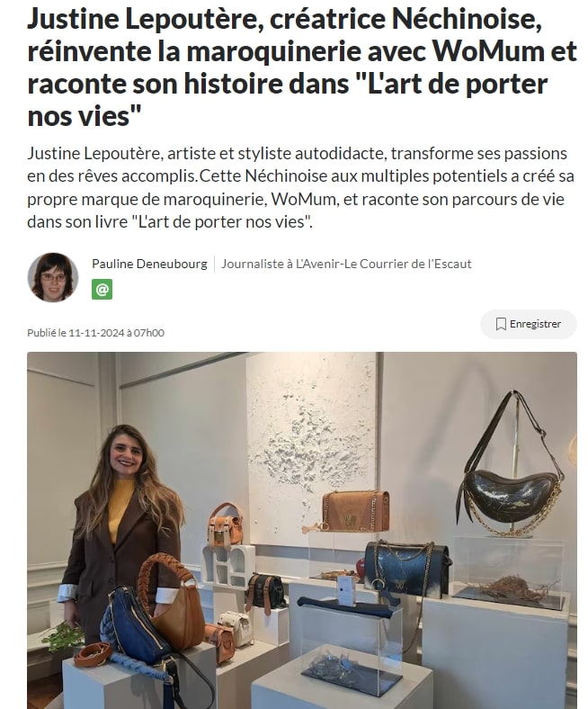588x709 pixels.
Task: Click the article headline about Justine Lepoutère
Action: pyautogui.click(x=302, y=67)
